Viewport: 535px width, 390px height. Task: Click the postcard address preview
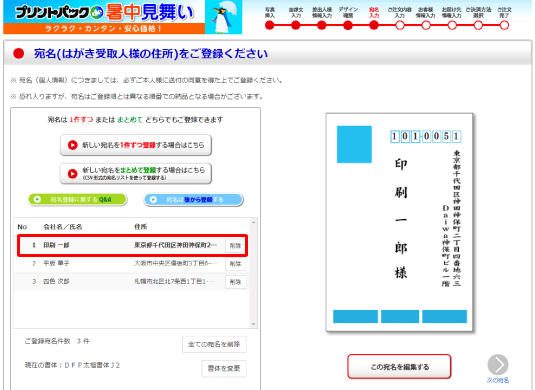pyautogui.click(x=399, y=222)
